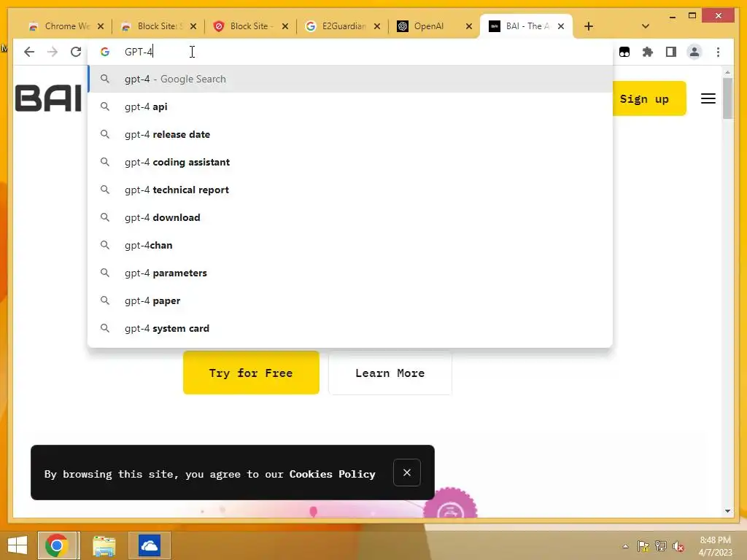Select 'gpt-4 release date' suggestion
Screen dimensions: 747x560
(x=350, y=134)
